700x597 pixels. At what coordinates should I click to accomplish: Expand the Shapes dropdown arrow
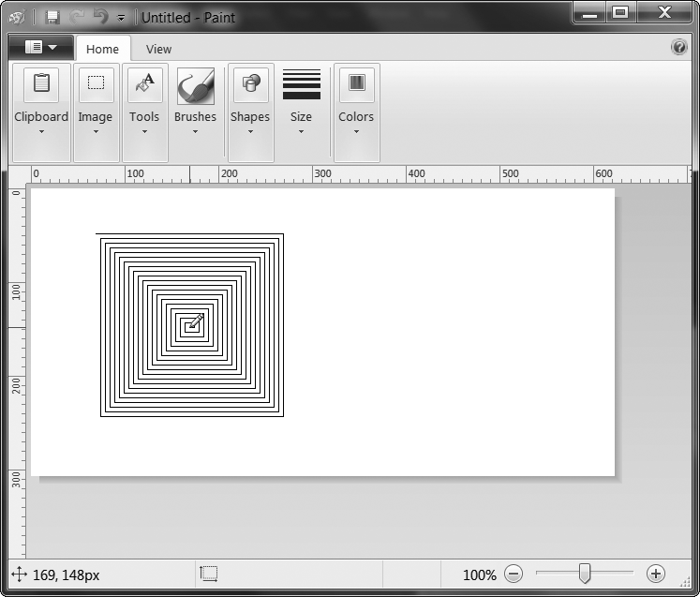(x=250, y=132)
